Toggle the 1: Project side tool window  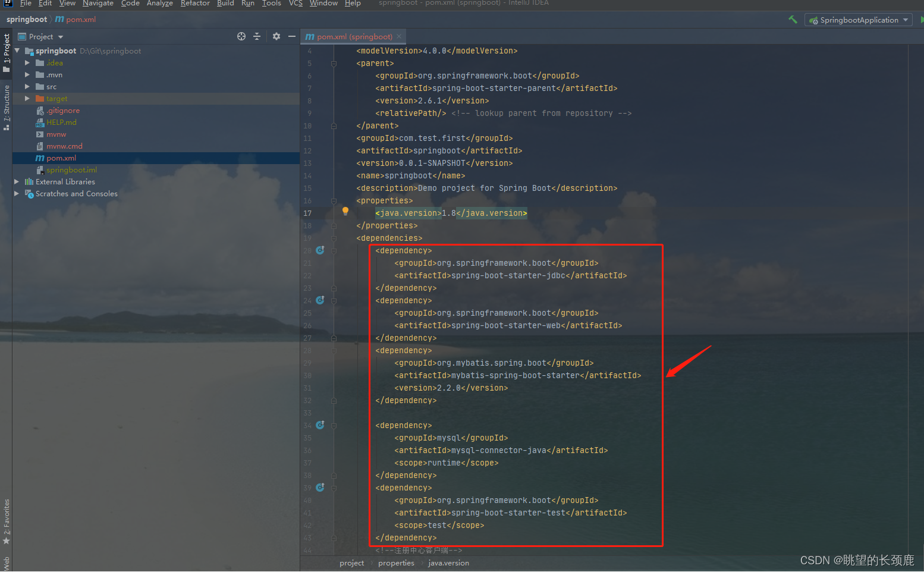coord(7,53)
